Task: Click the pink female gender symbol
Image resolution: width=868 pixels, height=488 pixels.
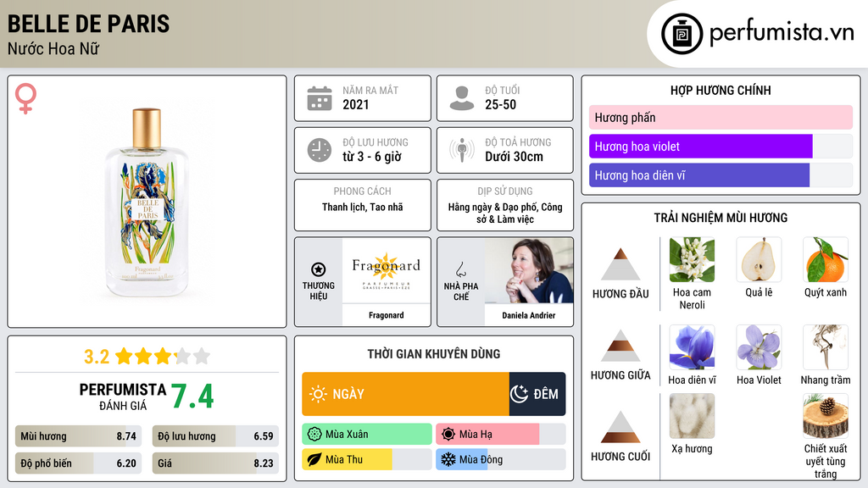Action: [25, 98]
